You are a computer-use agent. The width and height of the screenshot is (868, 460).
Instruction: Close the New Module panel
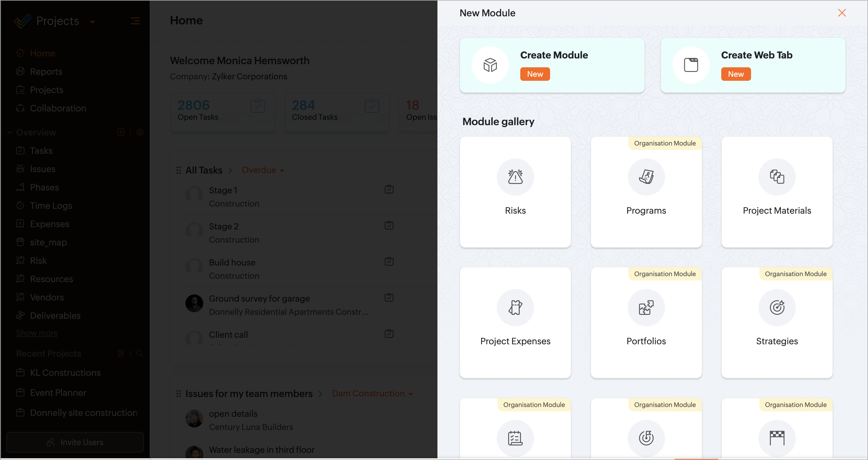point(841,13)
